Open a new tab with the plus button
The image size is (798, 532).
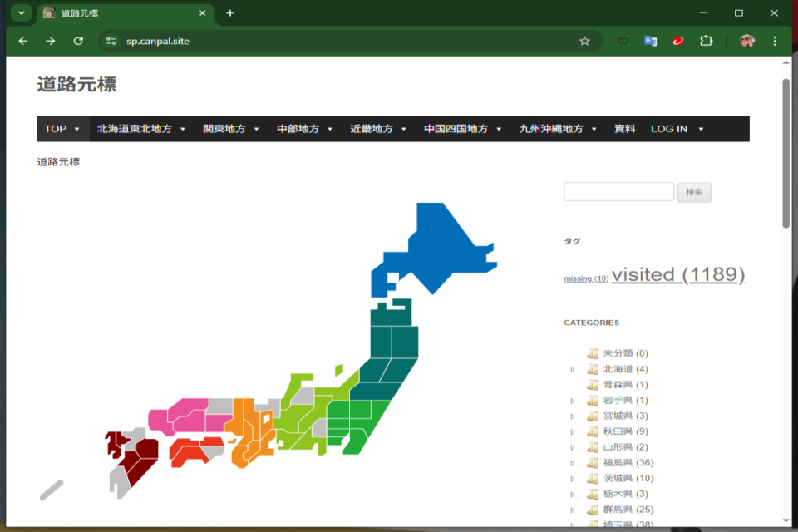coord(230,13)
